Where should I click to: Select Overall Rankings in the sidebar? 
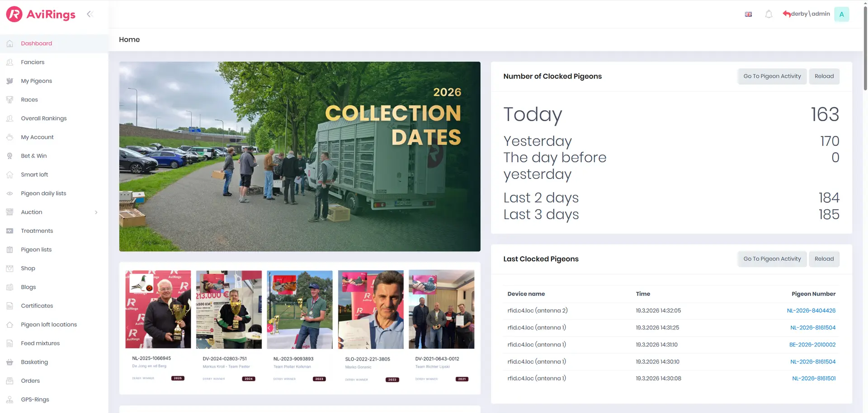click(x=43, y=118)
